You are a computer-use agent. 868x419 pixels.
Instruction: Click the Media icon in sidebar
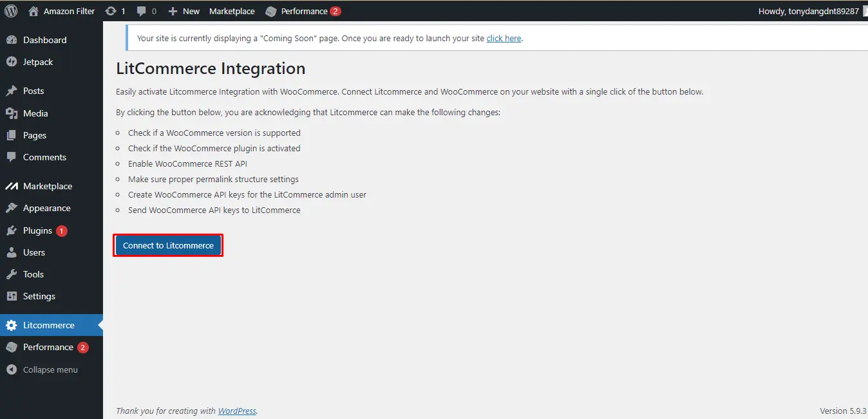click(x=12, y=113)
